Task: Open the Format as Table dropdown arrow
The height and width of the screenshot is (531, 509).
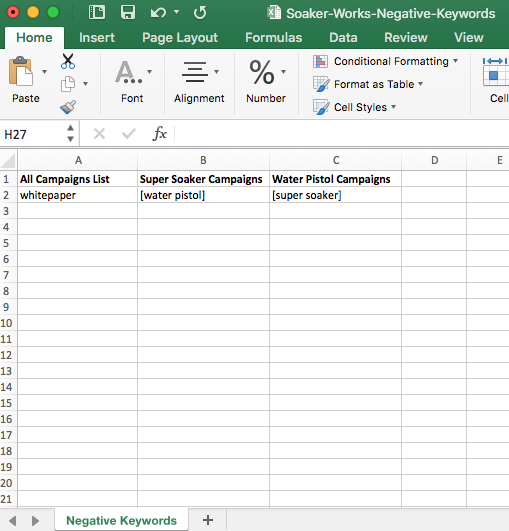Action: pos(420,84)
